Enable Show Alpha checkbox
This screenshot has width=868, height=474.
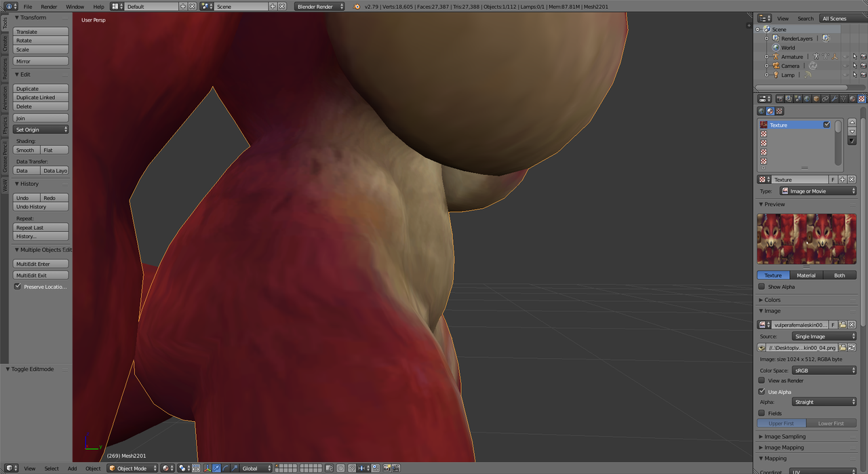762,287
